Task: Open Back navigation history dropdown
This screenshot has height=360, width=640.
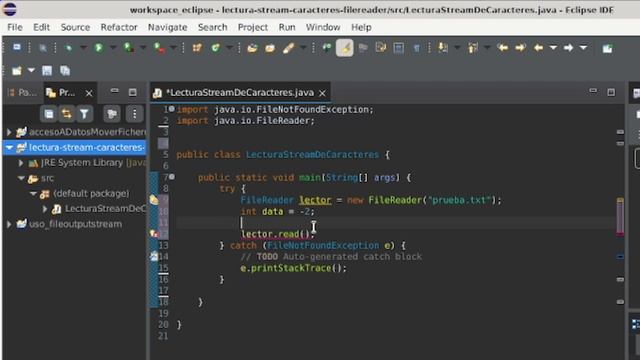Action: [x=553, y=48]
